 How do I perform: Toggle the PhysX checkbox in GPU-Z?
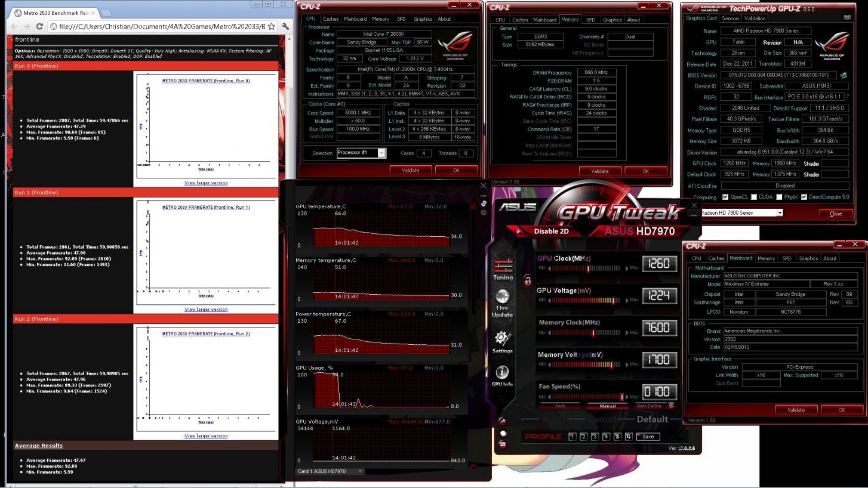click(779, 197)
